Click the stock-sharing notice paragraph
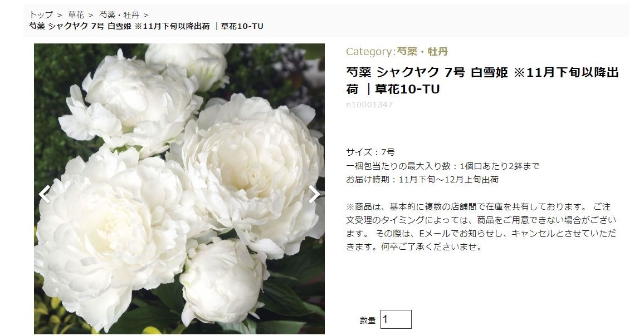 (481, 227)
